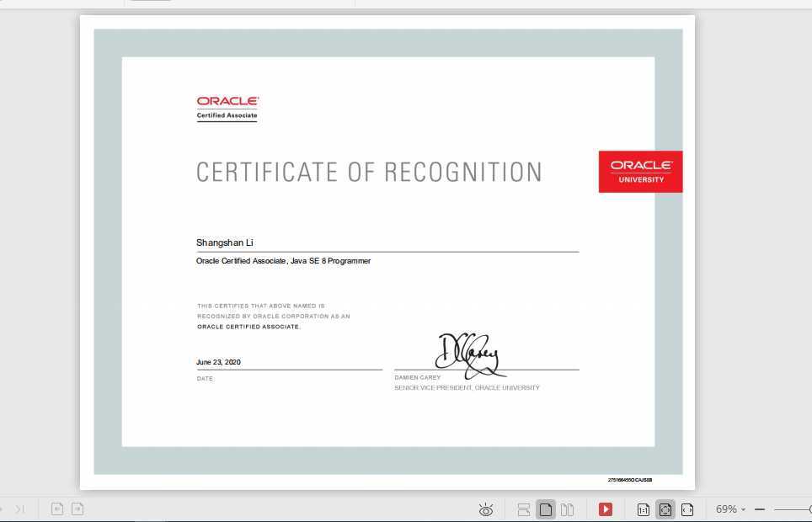Switch to continuous scrolling page layout
The height and width of the screenshot is (522, 812).
click(x=524, y=509)
